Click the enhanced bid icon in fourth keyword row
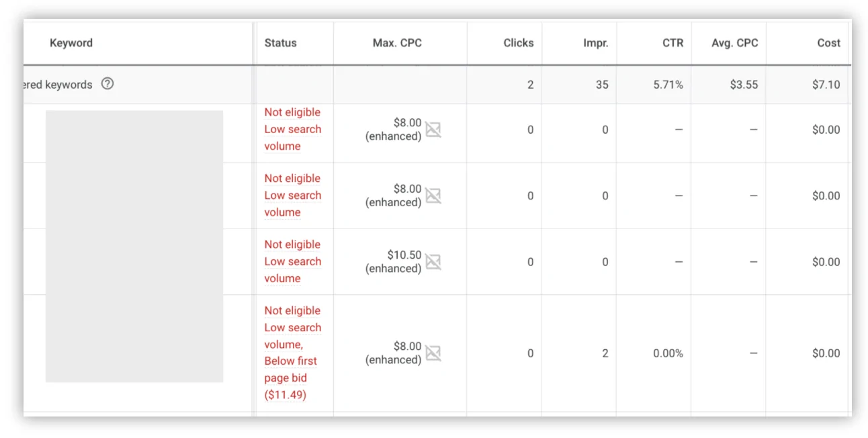 (x=433, y=353)
